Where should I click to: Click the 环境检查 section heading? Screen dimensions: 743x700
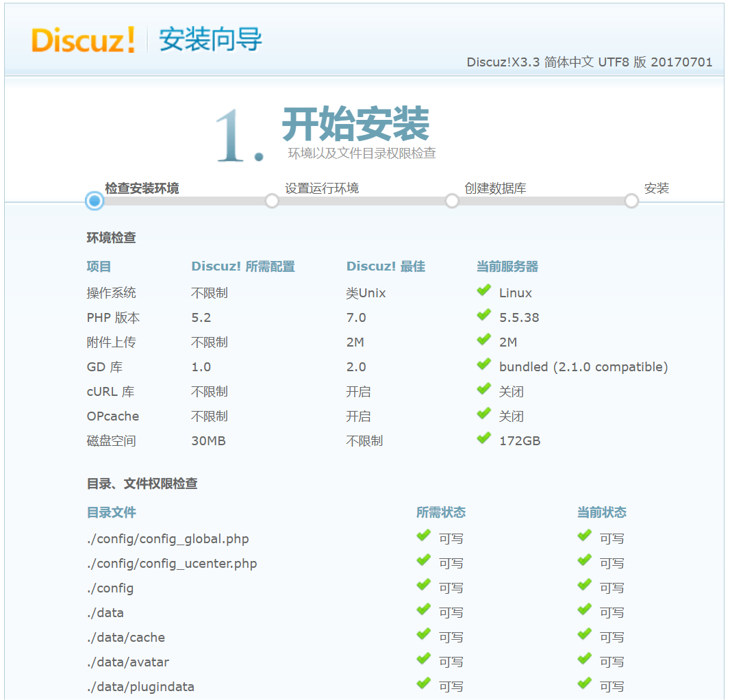pyautogui.click(x=112, y=238)
